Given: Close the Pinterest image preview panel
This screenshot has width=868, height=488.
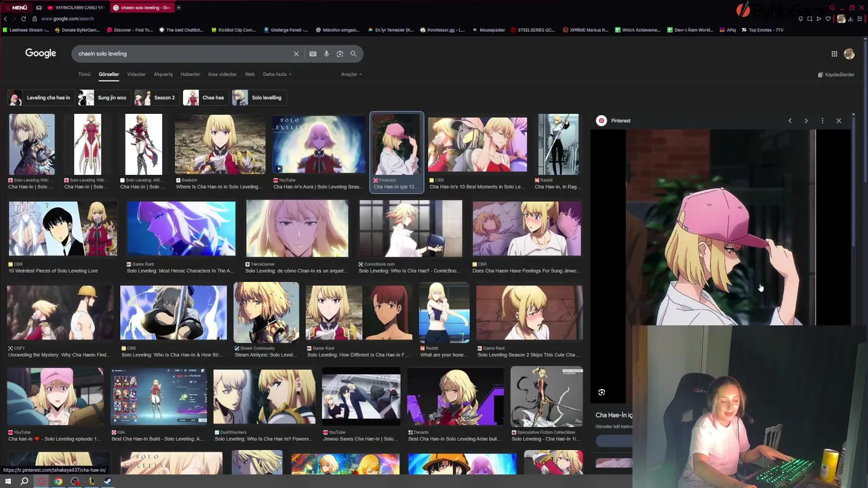Looking at the screenshot, I should [x=838, y=121].
